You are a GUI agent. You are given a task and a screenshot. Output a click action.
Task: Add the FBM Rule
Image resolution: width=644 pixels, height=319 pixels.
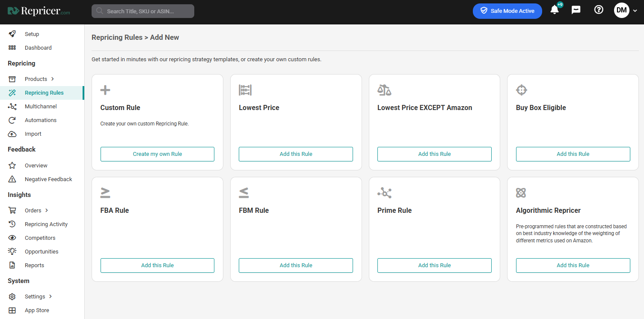296,265
